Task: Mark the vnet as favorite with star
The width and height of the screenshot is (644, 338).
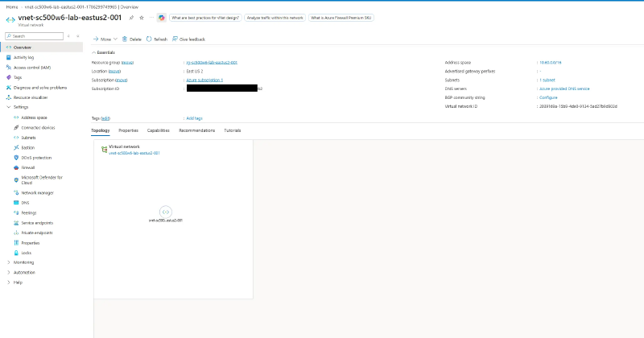Action: click(x=142, y=18)
